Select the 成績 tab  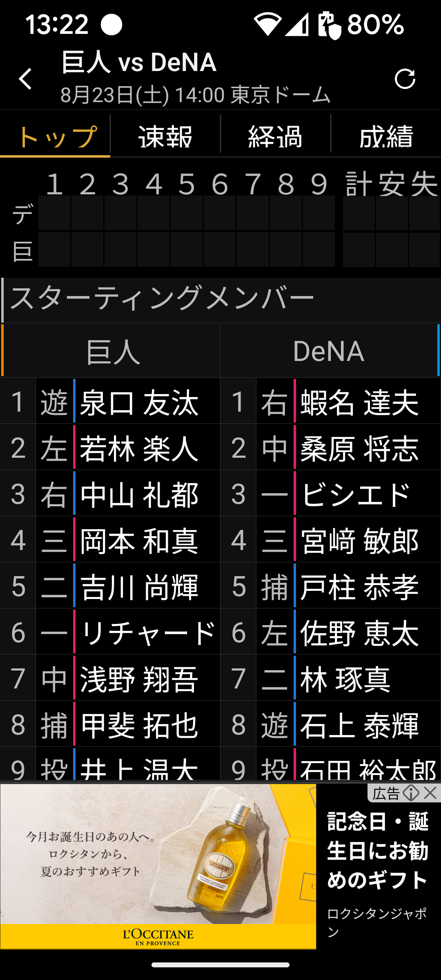386,136
